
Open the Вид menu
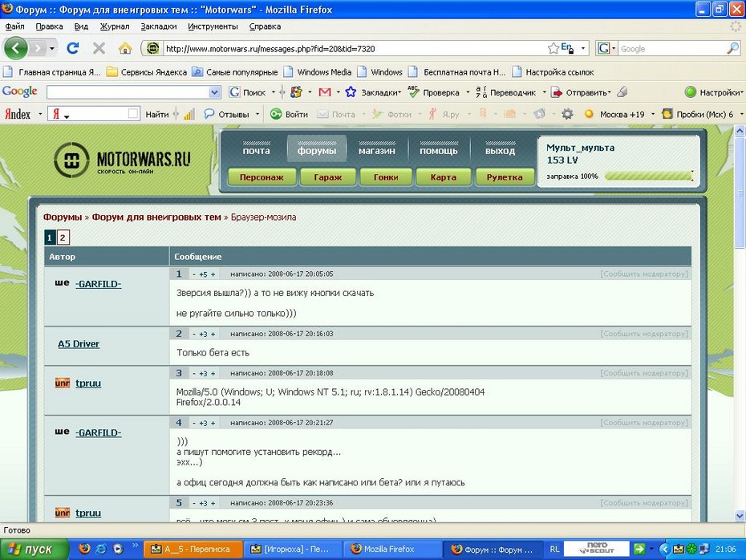pos(81,26)
